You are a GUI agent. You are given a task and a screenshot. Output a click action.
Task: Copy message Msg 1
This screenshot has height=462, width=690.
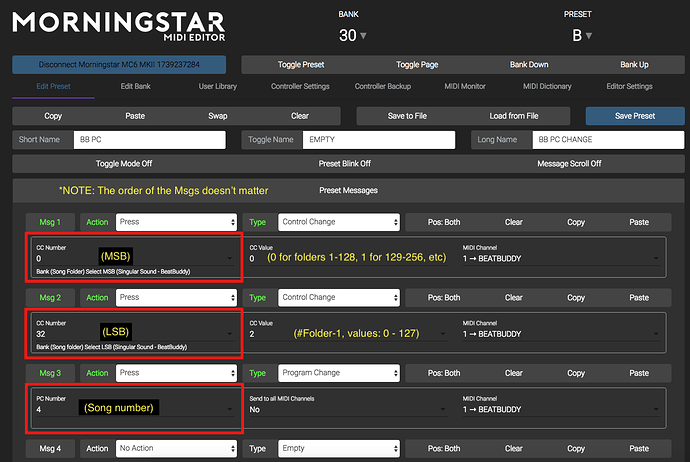tap(576, 222)
